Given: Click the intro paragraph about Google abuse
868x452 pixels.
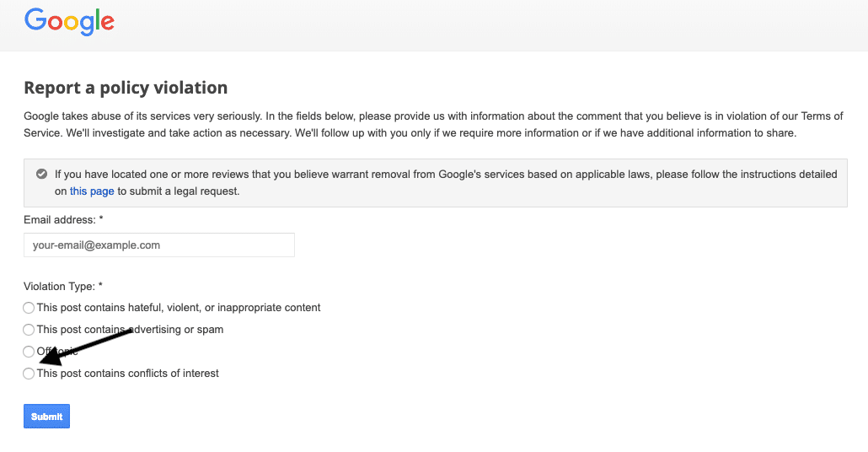Looking at the screenshot, I should pos(433,125).
